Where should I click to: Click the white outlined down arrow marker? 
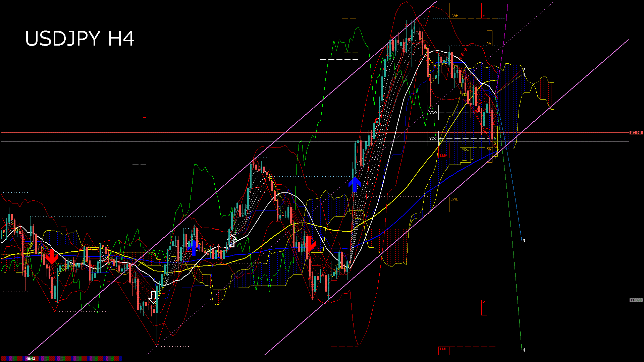point(153,297)
